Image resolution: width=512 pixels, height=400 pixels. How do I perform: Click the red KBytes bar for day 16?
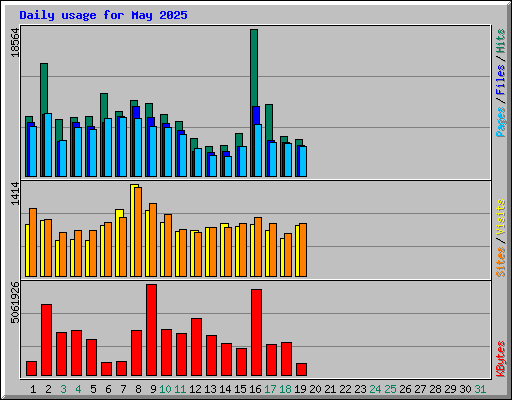click(256, 332)
